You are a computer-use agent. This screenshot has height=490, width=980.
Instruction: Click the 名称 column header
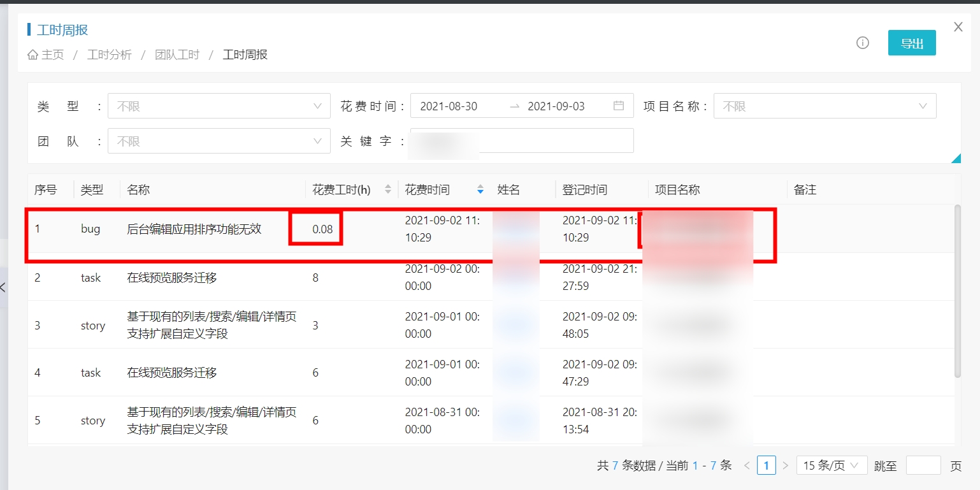pos(138,189)
